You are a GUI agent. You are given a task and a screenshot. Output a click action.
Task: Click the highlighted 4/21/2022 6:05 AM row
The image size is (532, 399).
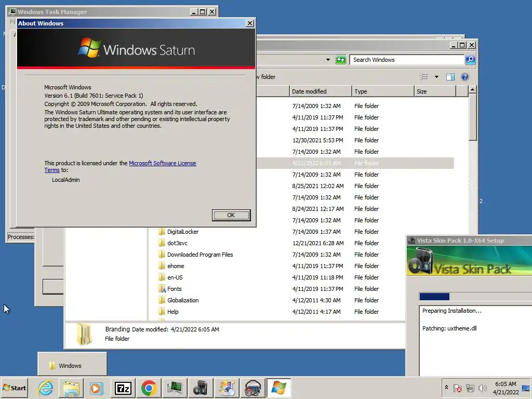pos(355,163)
